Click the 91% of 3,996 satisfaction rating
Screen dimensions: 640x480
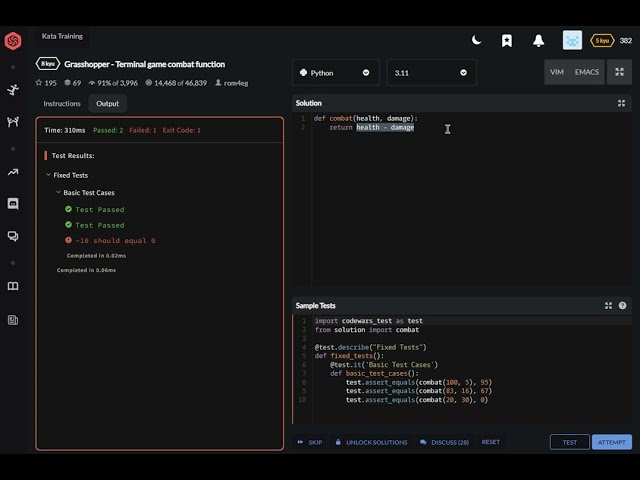coord(113,83)
